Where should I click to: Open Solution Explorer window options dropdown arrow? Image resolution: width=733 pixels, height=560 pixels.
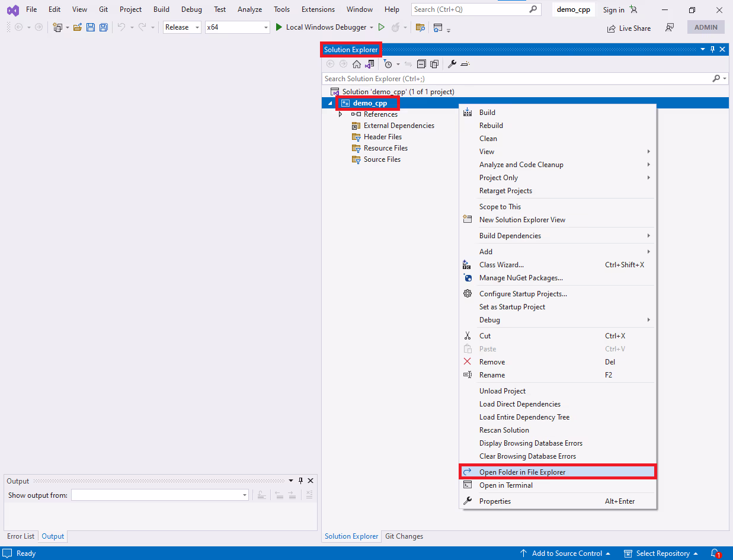[703, 49]
